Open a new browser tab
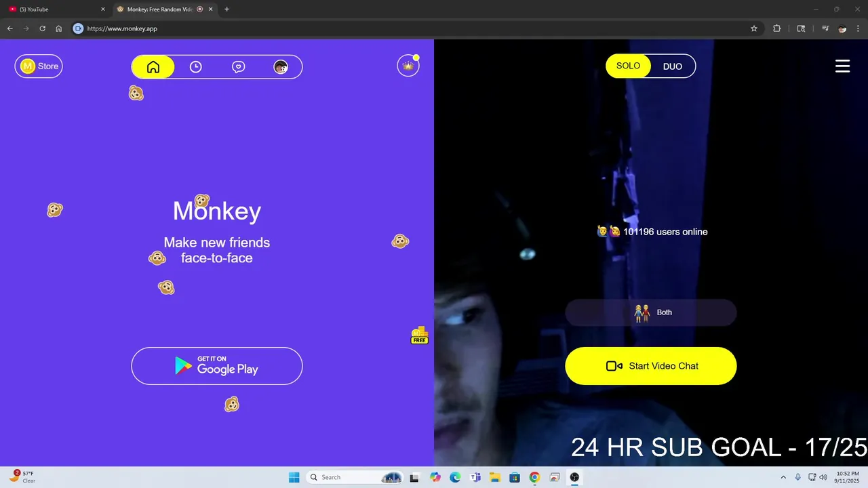868x488 pixels. click(x=226, y=9)
